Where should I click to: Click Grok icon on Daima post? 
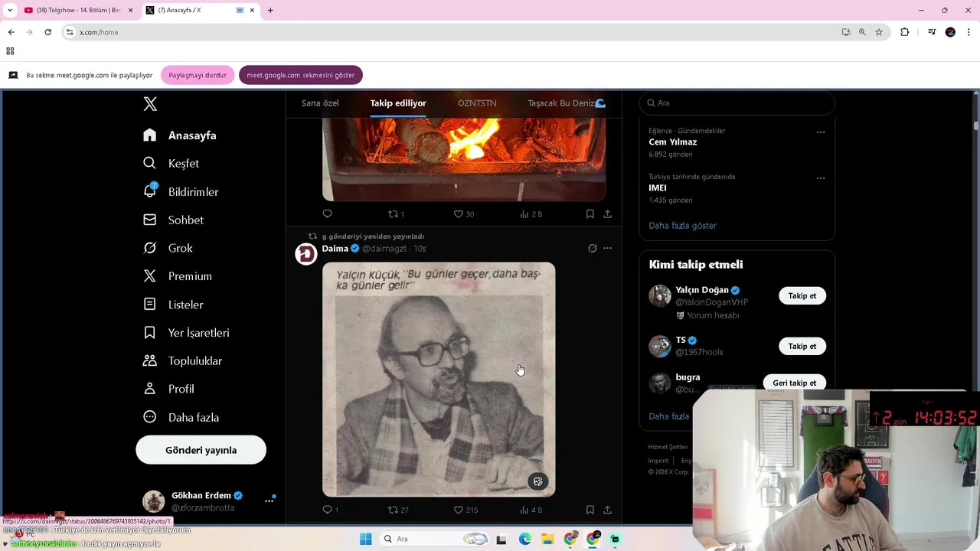click(x=592, y=248)
